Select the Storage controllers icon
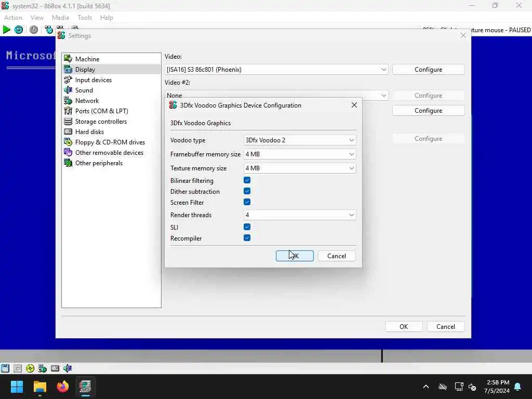 [68, 121]
